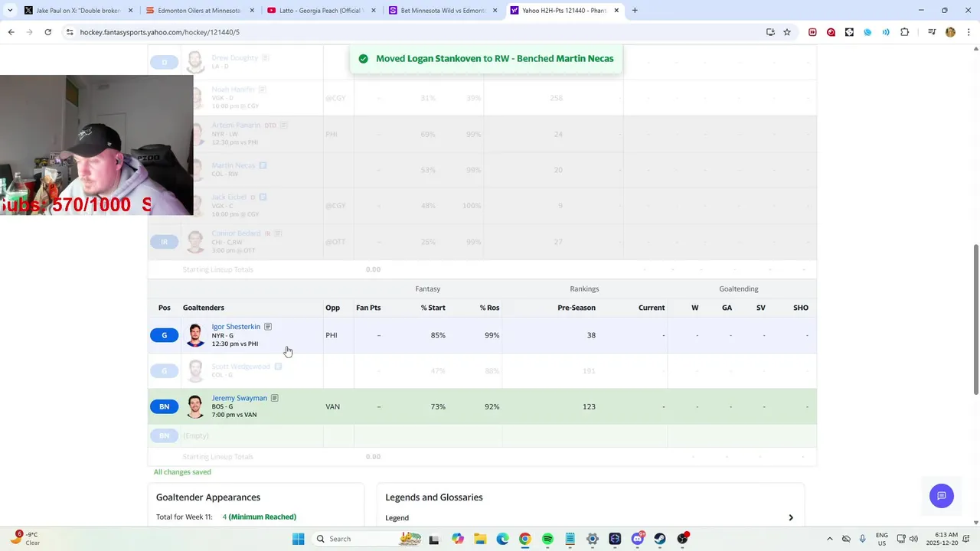Click the red speech-bubble extension icon
This screenshot has height=551, width=980.
pos(831,32)
